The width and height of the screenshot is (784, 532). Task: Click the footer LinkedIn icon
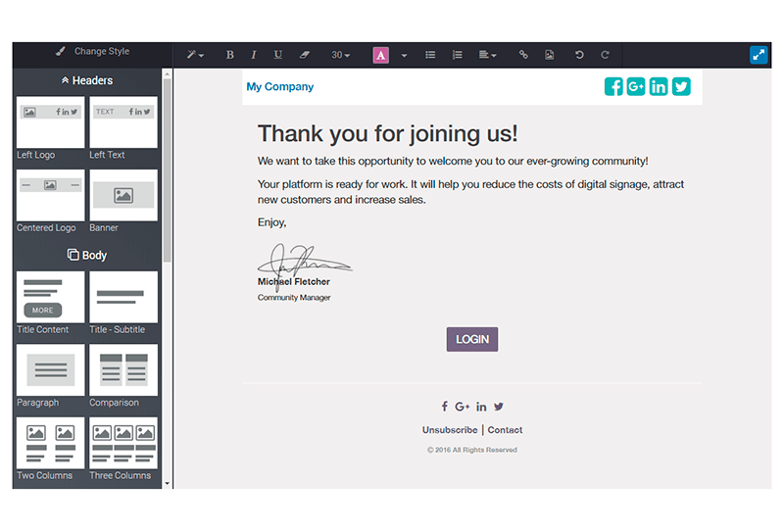481,407
